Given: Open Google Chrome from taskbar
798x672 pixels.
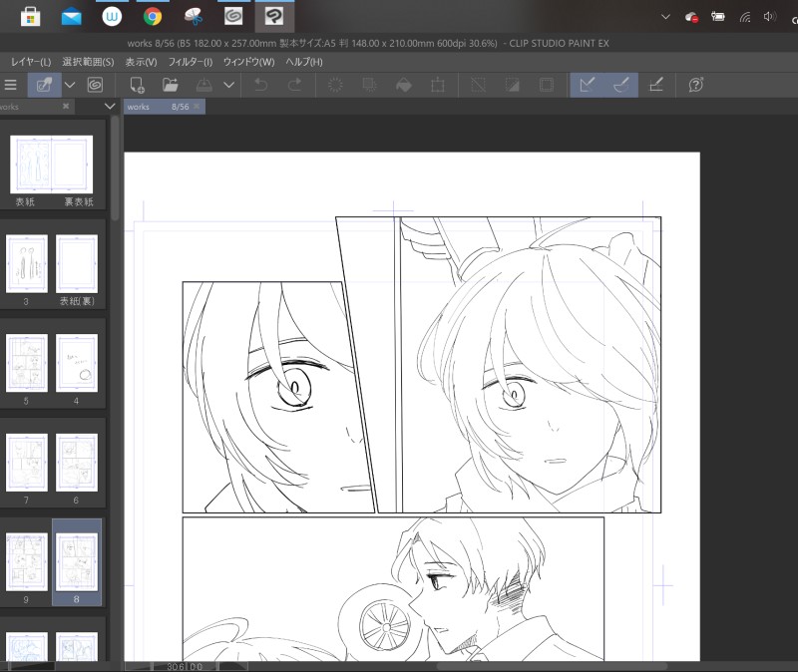Looking at the screenshot, I should (x=153, y=17).
